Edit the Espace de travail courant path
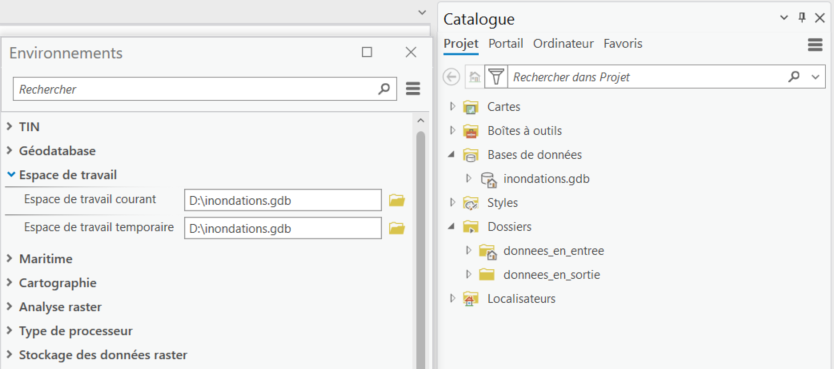 point(283,200)
